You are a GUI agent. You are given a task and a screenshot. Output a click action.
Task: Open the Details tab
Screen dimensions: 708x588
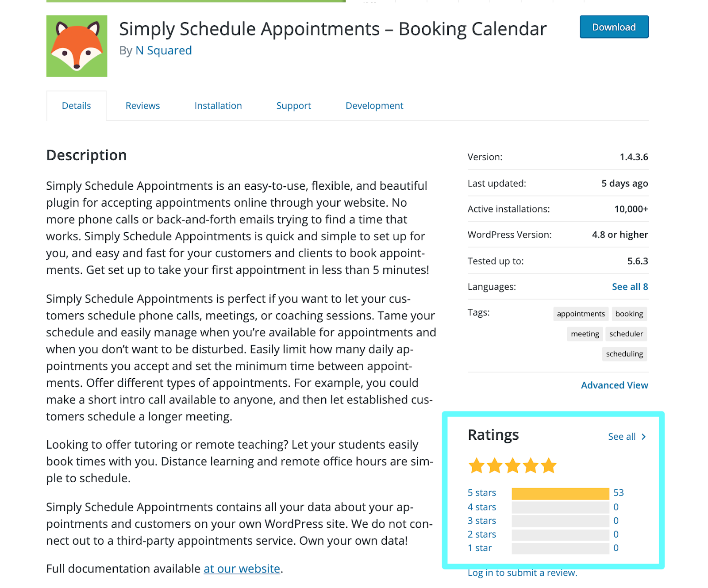[77, 106]
